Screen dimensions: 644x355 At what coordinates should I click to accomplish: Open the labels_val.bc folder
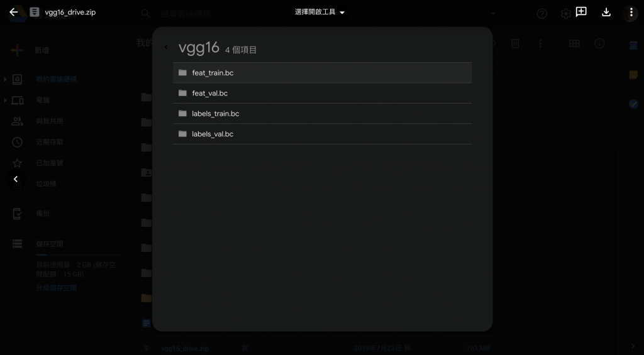[323, 134]
